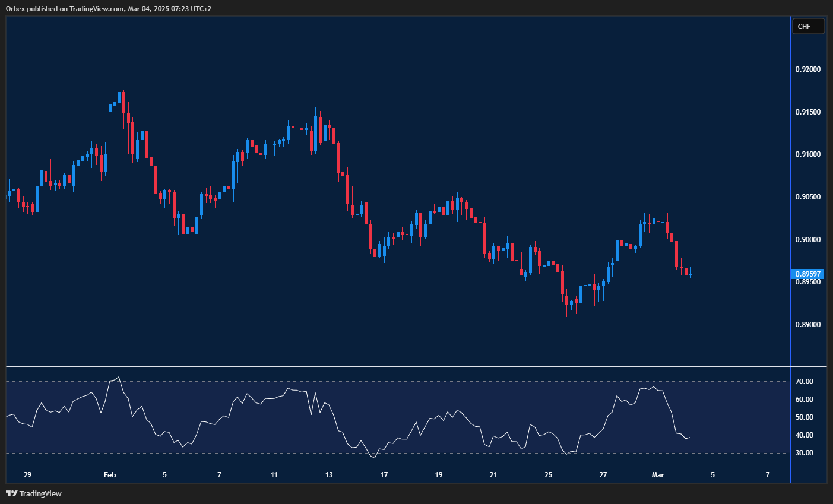
Task: Expand the time axis at the Mar label
Action: (x=658, y=475)
